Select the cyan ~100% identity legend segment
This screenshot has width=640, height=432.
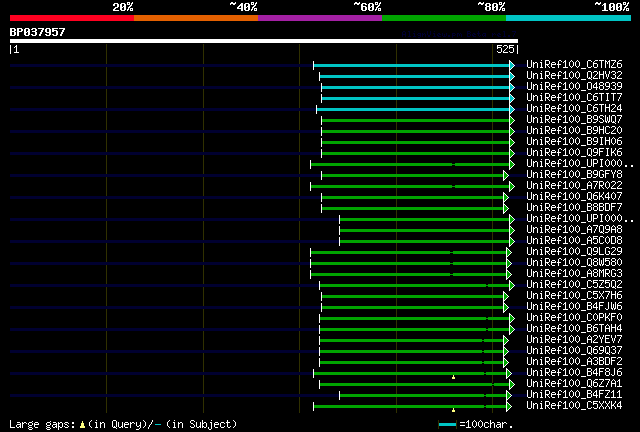569,18
